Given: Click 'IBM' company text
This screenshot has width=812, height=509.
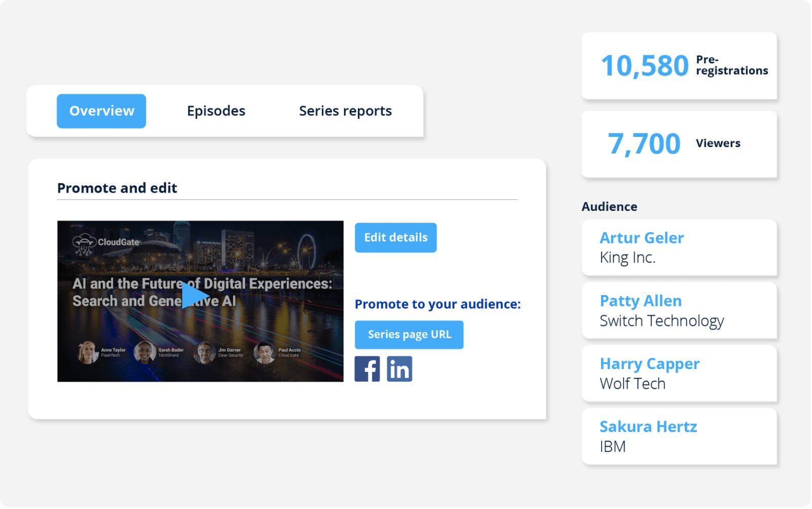Looking at the screenshot, I should [613, 447].
